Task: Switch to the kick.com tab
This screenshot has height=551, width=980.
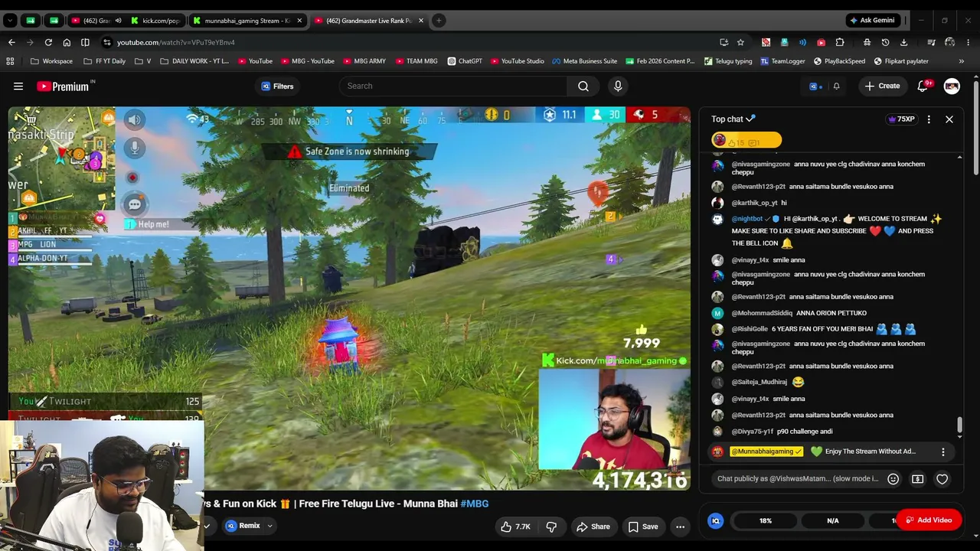Action: point(155,21)
